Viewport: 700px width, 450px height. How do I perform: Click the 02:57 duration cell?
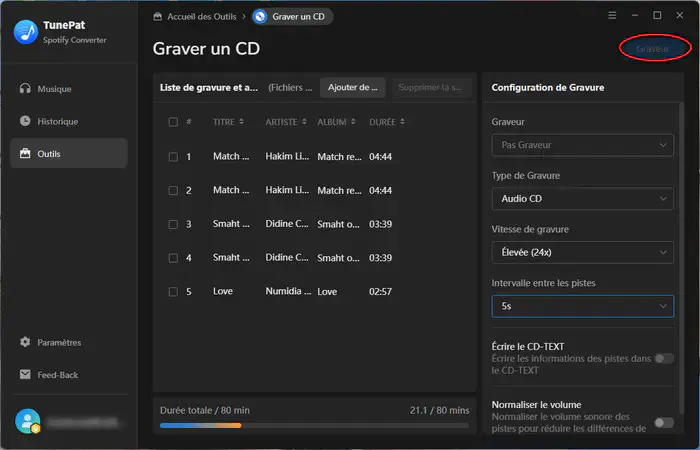coord(380,292)
